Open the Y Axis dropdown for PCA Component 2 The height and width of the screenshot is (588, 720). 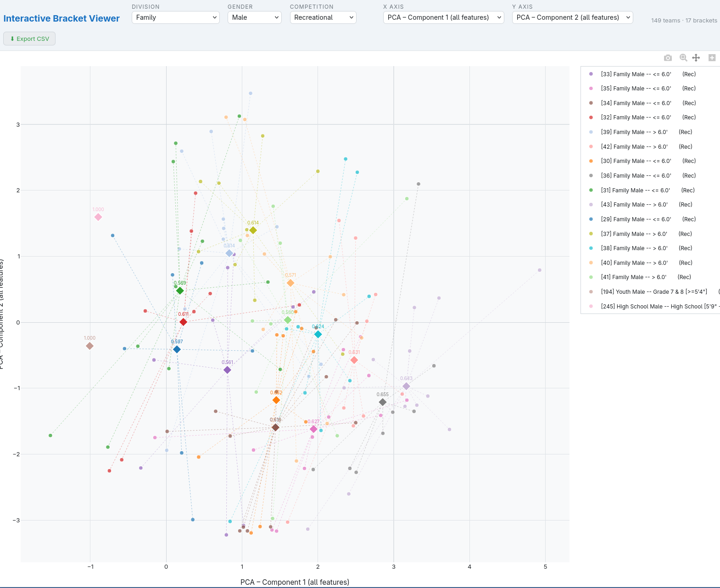pyautogui.click(x=573, y=17)
